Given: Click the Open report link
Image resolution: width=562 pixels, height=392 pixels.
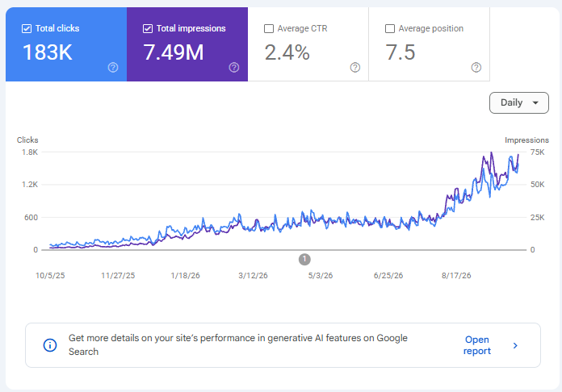Looking at the screenshot, I should 477,345.
